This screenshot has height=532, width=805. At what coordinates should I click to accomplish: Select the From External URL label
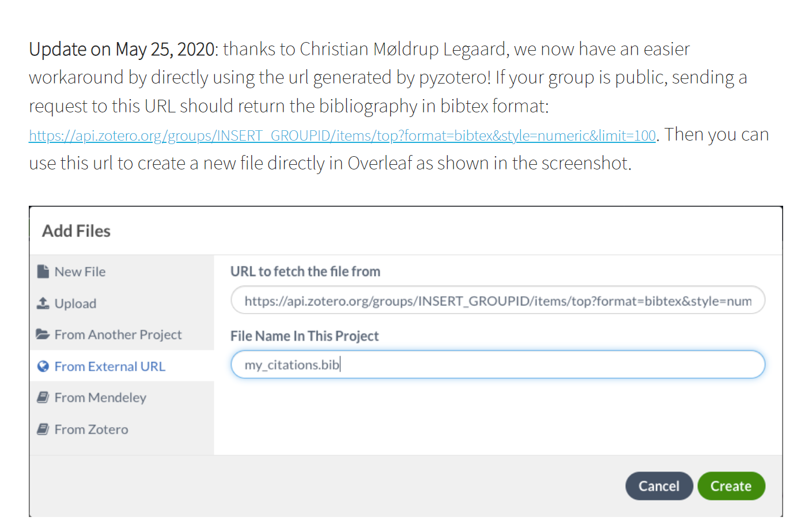click(110, 367)
